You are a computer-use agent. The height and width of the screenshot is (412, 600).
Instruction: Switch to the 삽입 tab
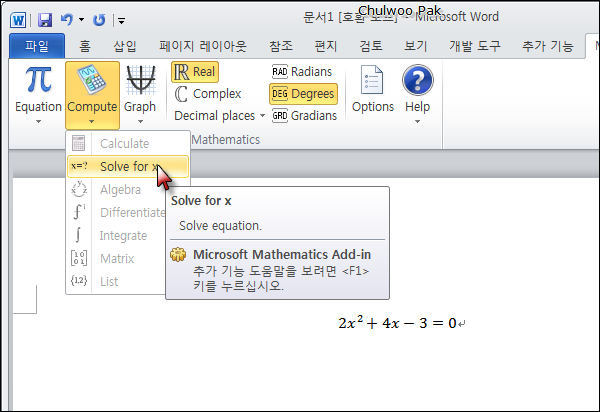[125, 46]
